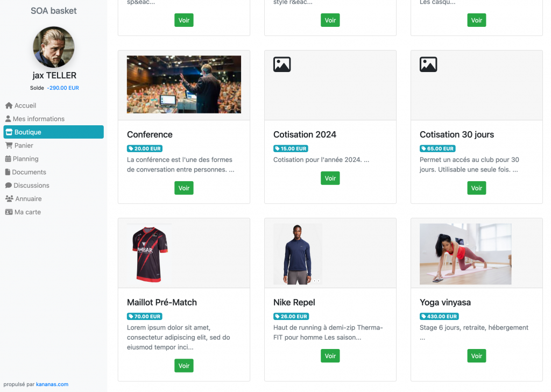Click the Cotisation pour l'année 2024 text
Image resolution: width=551 pixels, height=392 pixels.
click(321, 160)
